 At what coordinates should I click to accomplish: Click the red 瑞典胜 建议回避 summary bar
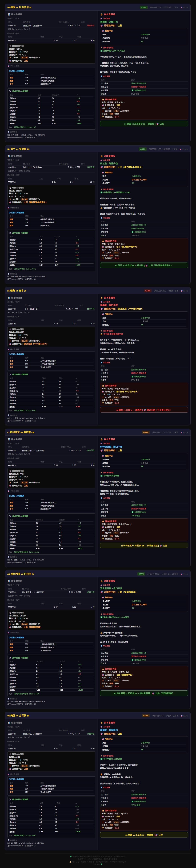(144, 410)
